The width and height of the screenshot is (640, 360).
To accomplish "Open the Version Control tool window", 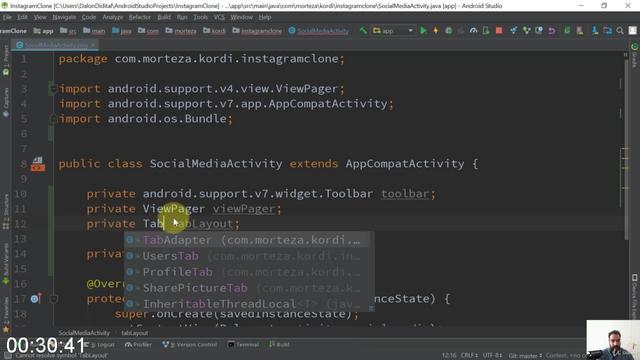I will click(x=190, y=344).
